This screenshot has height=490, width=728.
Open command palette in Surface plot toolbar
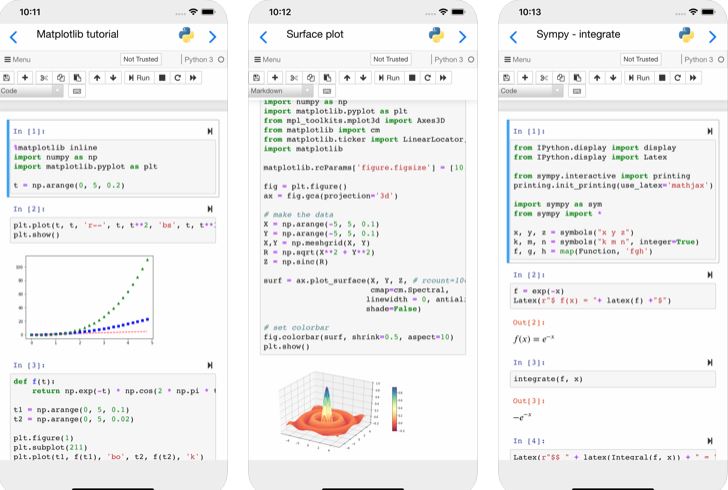327,91
